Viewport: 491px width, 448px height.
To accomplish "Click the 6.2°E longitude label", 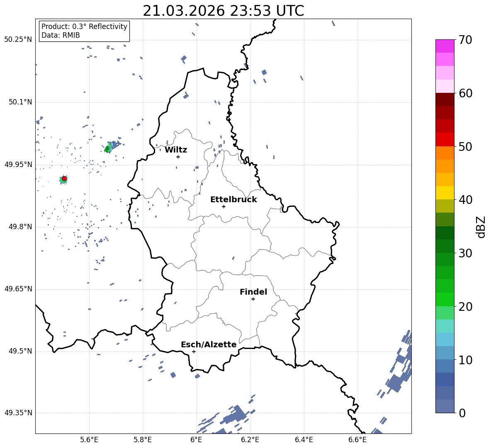I will coord(250,440).
